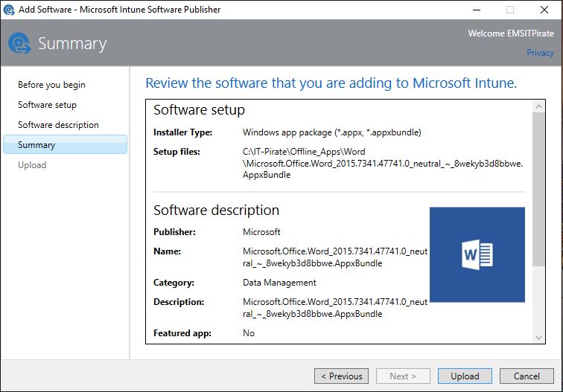Click the Intune icon in title bar

click(x=9, y=10)
